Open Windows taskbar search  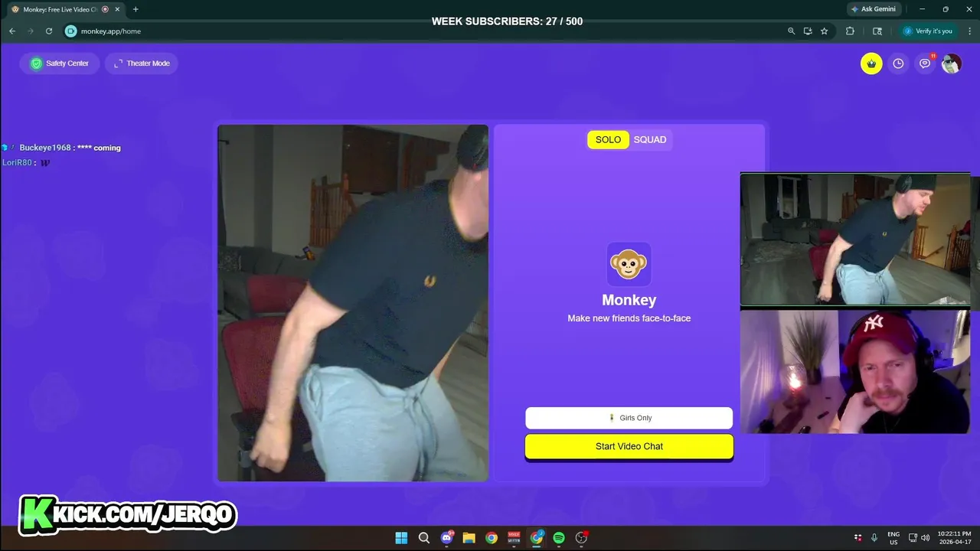pyautogui.click(x=424, y=538)
